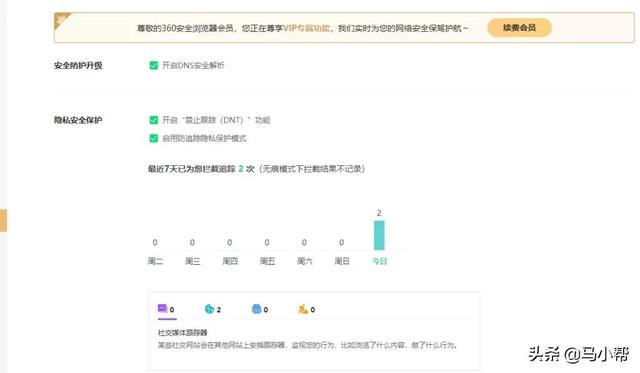Open the blue tracker category tab

(260, 309)
